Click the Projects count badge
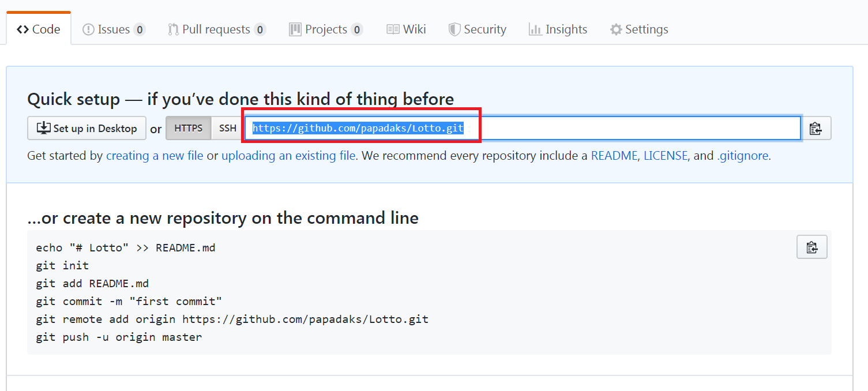Viewport: 868px width, 391px height. (357, 29)
